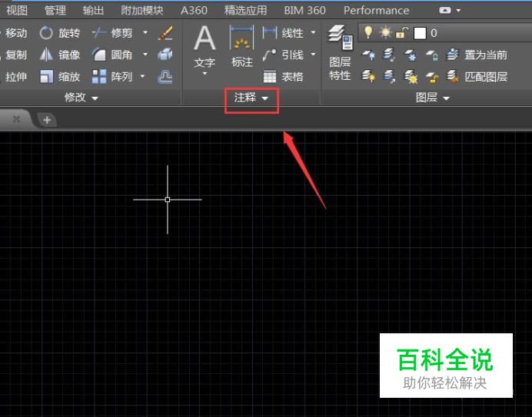Expand the Modify (修改) panel

(81, 98)
